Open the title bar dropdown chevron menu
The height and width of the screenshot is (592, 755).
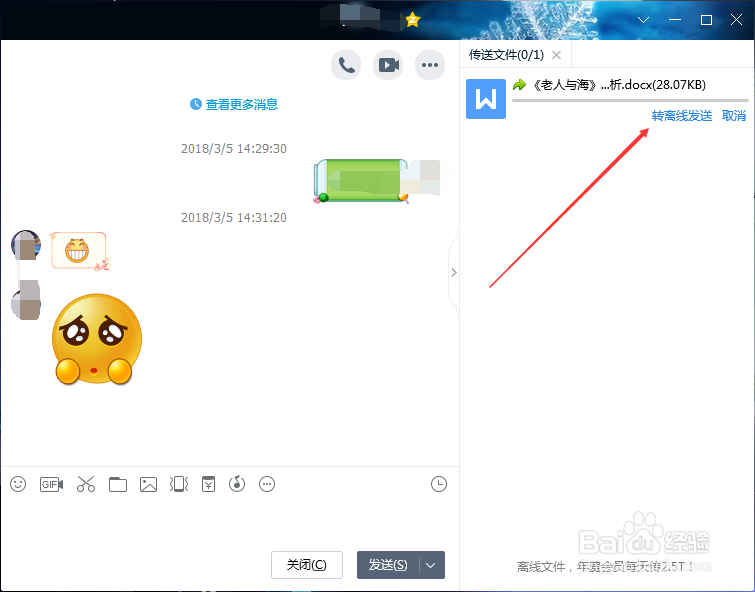(643, 20)
